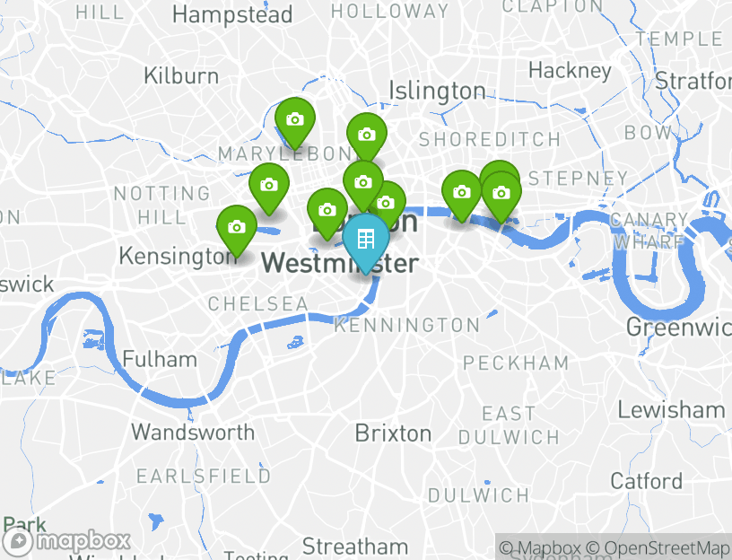Click the Lewisham map label
The width and height of the screenshot is (732, 560).
(671, 410)
